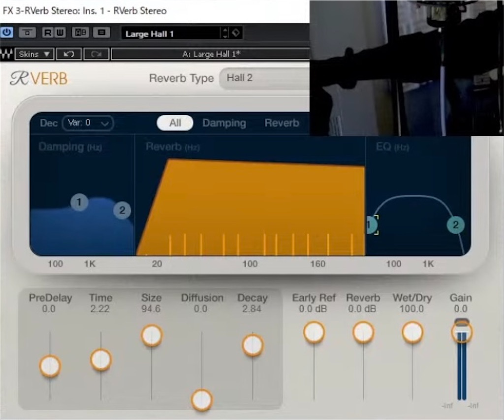Click the Dec label text
This screenshot has width=504, height=420.
click(49, 123)
